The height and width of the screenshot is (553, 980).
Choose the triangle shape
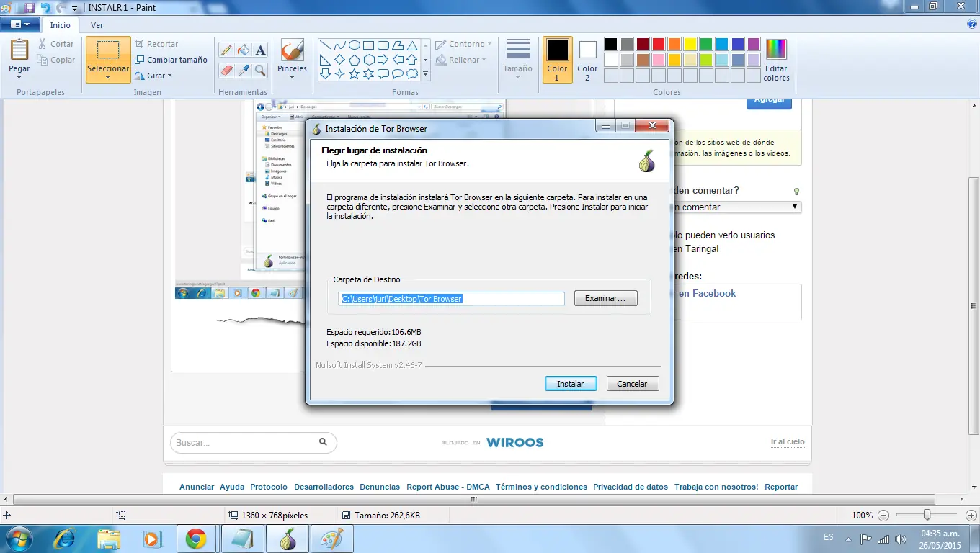411,45
